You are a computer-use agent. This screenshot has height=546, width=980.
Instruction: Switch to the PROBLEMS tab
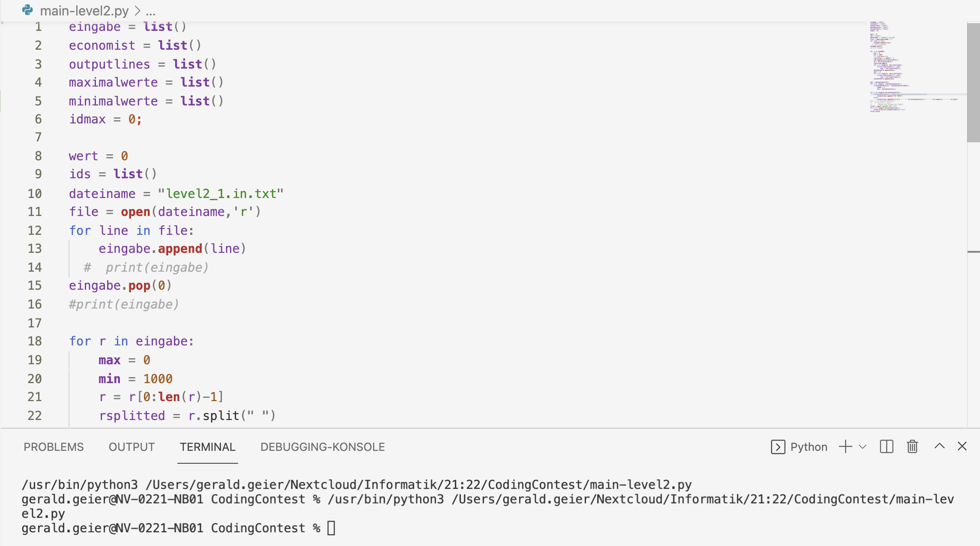pos(54,447)
